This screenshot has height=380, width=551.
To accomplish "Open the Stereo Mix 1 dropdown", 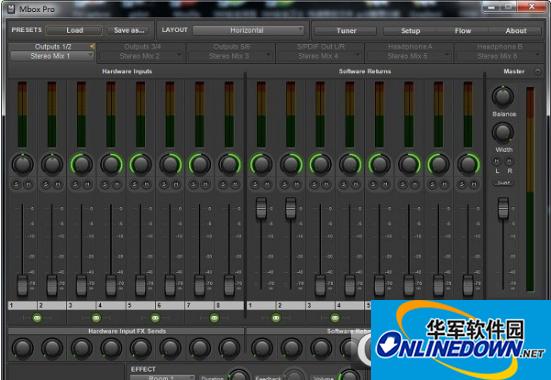I will (52, 56).
